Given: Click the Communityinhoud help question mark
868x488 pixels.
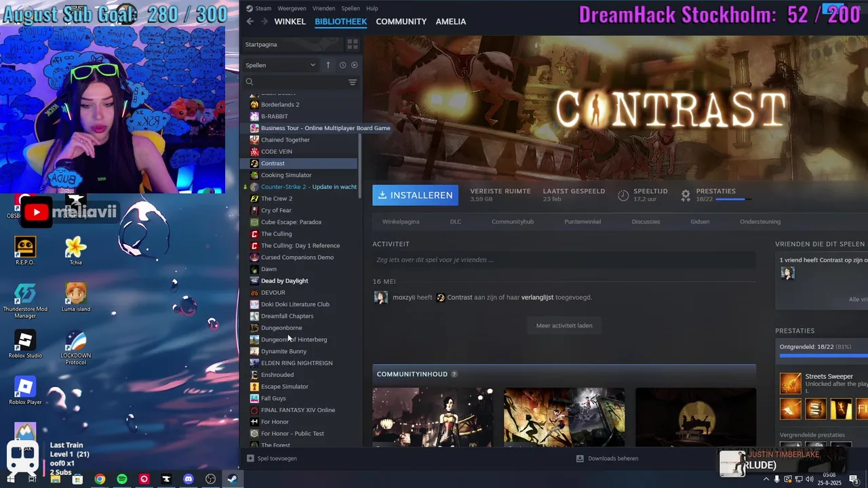Looking at the screenshot, I should click(x=454, y=374).
